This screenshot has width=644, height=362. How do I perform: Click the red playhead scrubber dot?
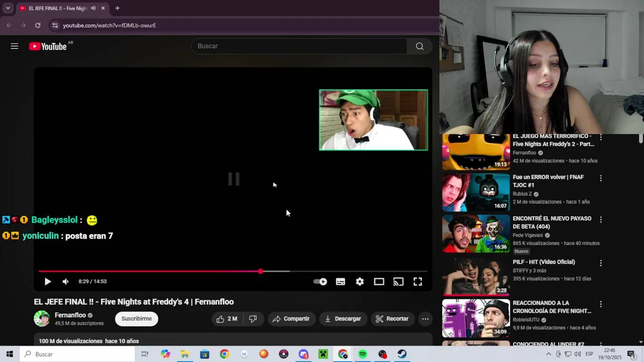click(x=260, y=271)
